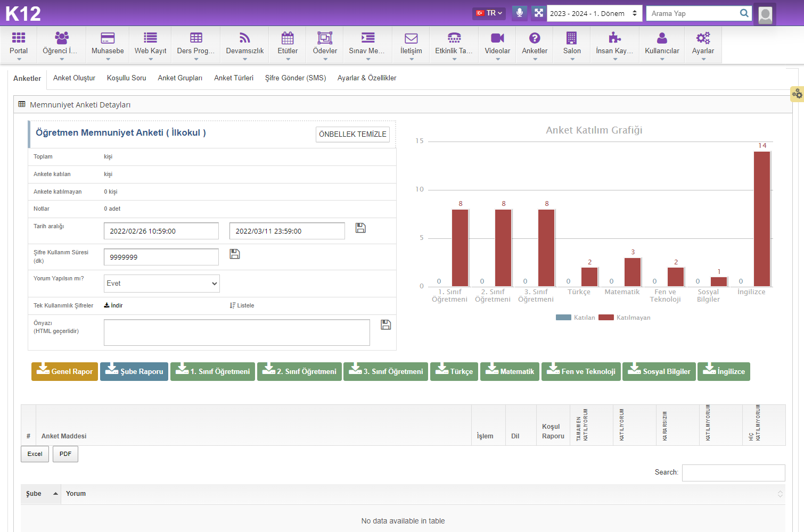The width and height of the screenshot is (804, 532).
Task: Click the search magnifier icon
Action: [x=744, y=13]
